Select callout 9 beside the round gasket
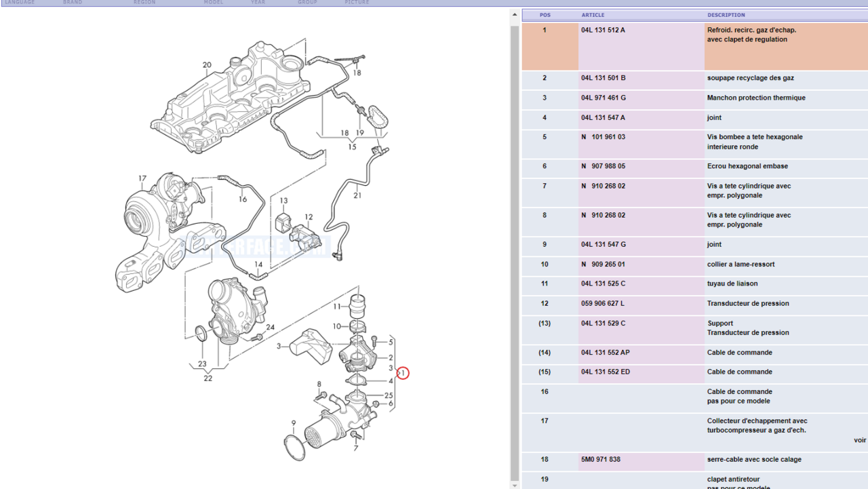Screen dimensions: 868x489 (294, 423)
